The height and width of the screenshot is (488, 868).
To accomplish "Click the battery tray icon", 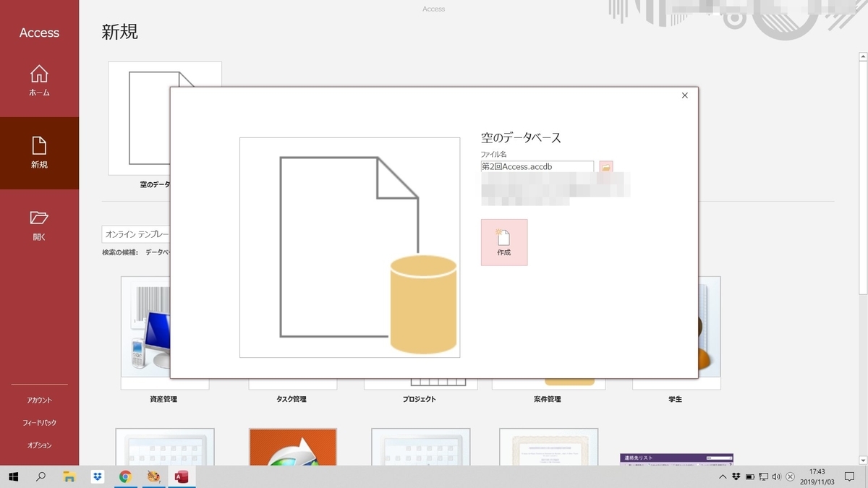I will 750,476.
